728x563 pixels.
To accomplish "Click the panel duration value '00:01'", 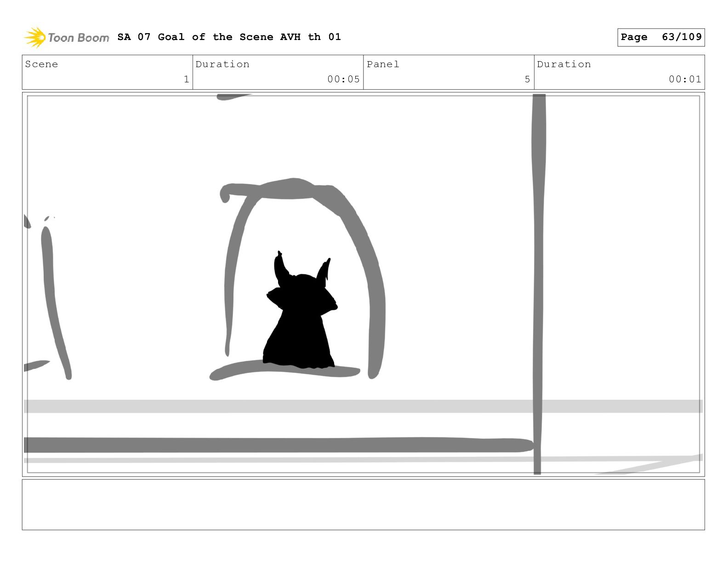I will pyautogui.click(x=685, y=79).
